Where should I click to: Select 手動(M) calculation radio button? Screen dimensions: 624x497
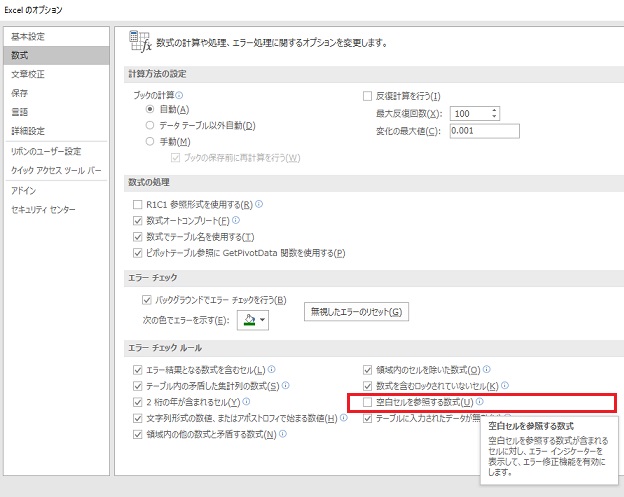pos(150,141)
